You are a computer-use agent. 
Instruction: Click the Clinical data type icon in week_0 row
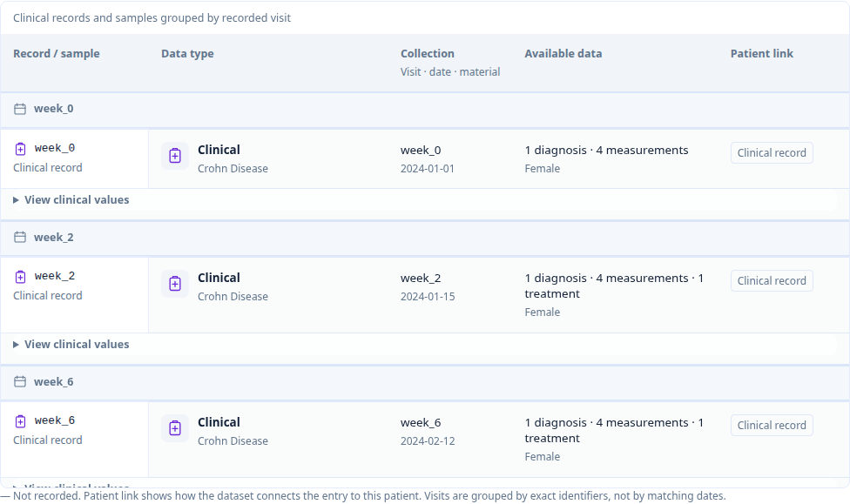(x=175, y=156)
